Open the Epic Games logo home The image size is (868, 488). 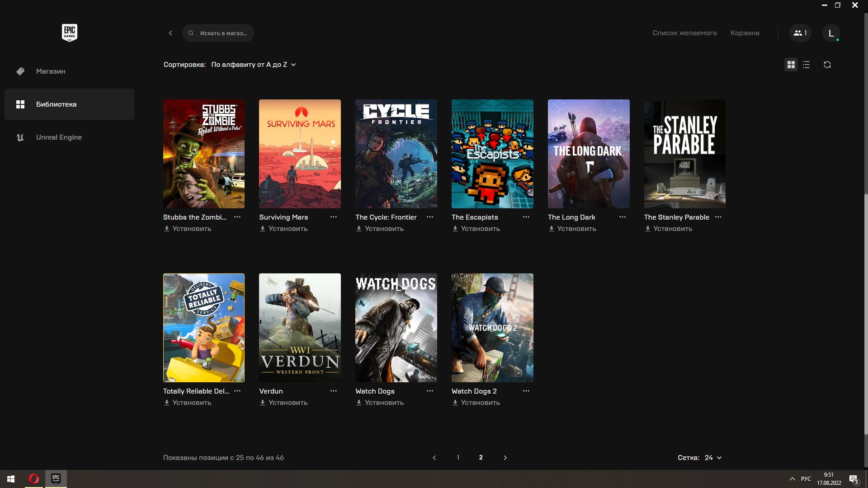pyautogui.click(x=69, y=33)
